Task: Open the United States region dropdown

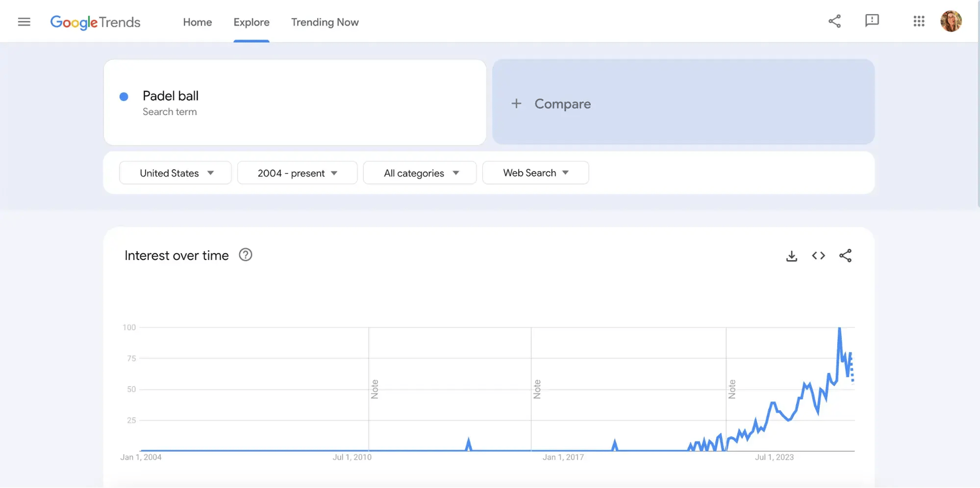Action: click(x=175, y=173)
